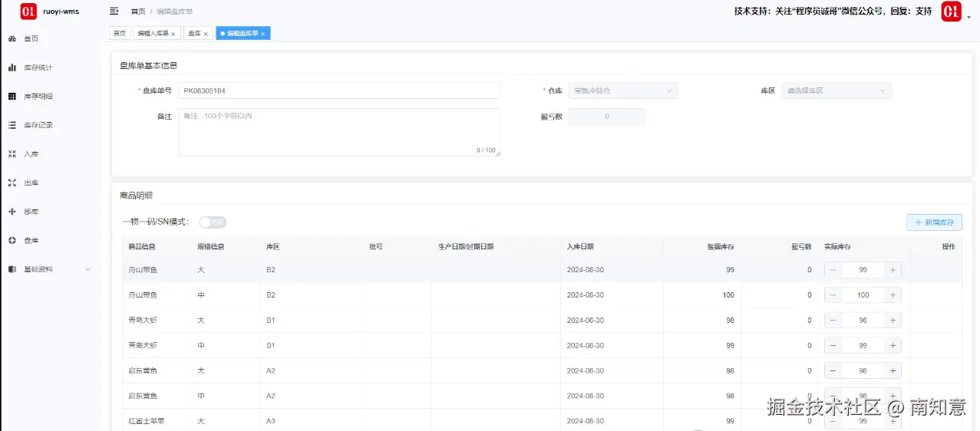Click the 库存明细 table icon
Viewport: 980px width, 431px height.
pyautogui.click(x=12, y=97)
